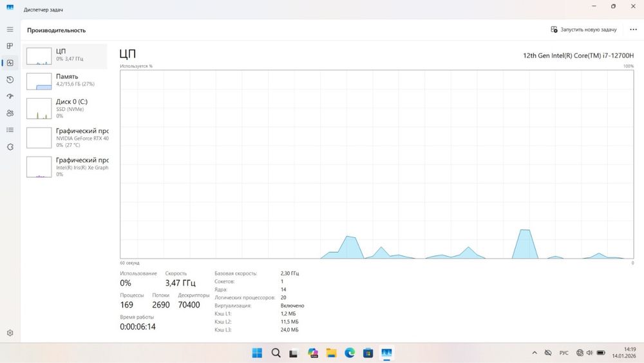The width and height of the screenshot is (644, 363).
Task: Launch Microsoft Edge from the taskbar
Action: click(350, 353)
